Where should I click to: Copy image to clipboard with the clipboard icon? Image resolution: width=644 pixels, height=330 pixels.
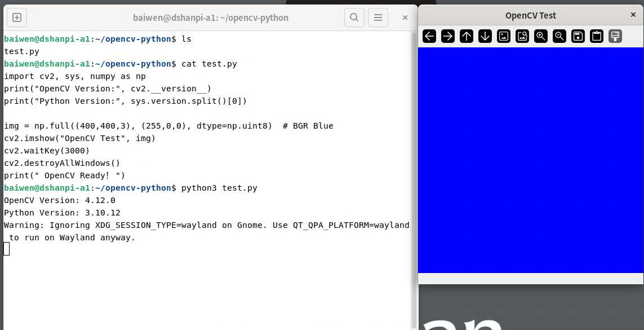coord(597,37)
